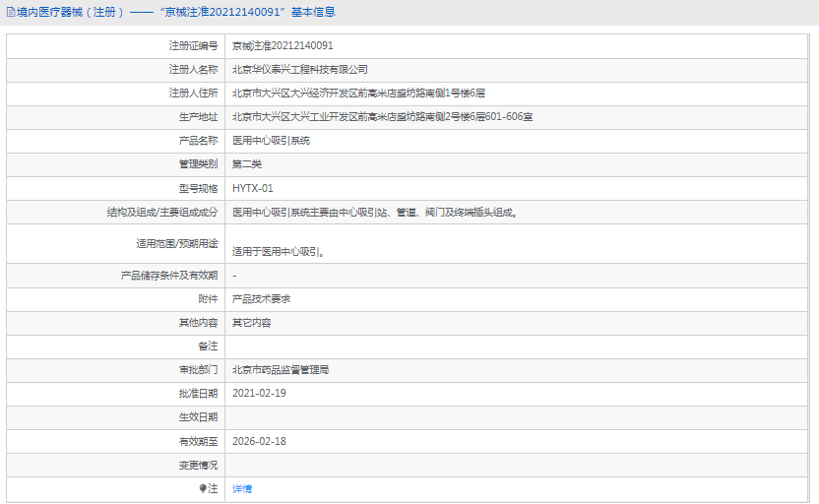This screenshot has height=504, width=819.
Task: Click attachment value 产品技术要求
Action: click(261, 298)
